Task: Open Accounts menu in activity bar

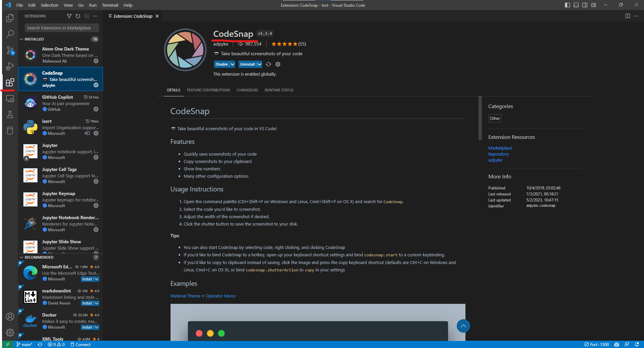Action: point(10,316)
